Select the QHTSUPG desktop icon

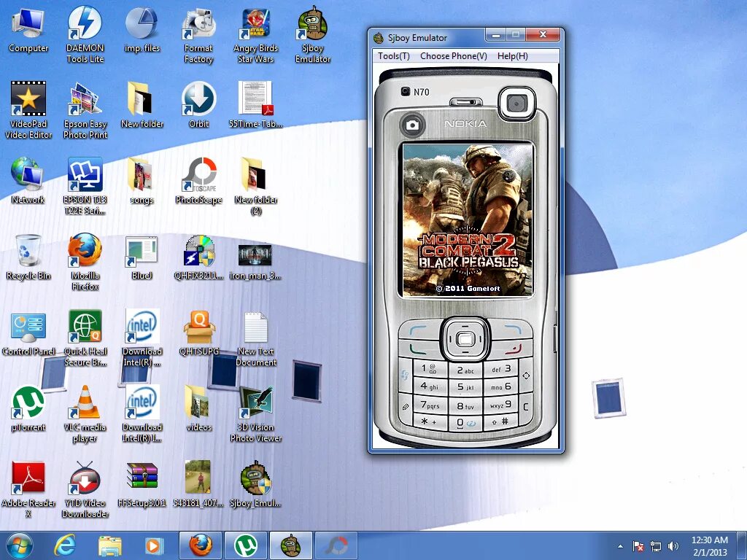(x=198, y=332)
